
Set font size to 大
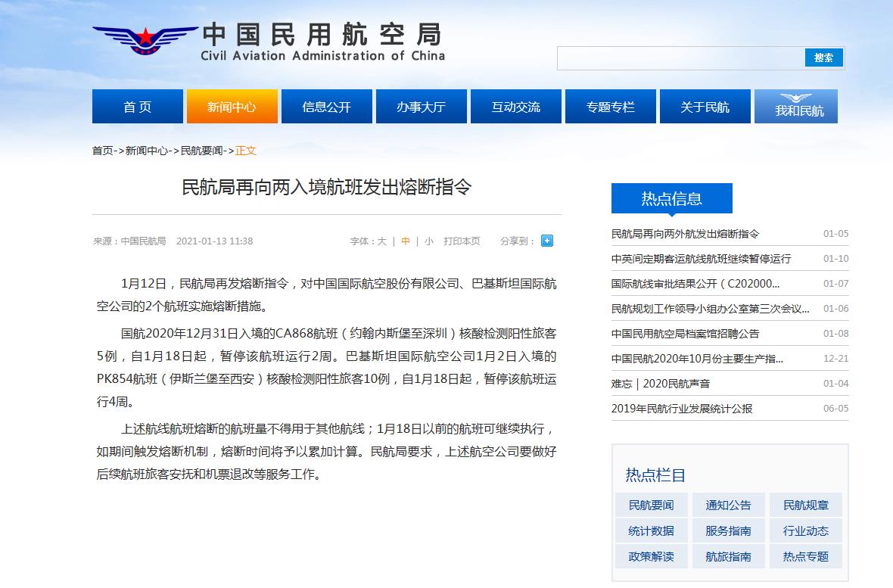(382, 241)
